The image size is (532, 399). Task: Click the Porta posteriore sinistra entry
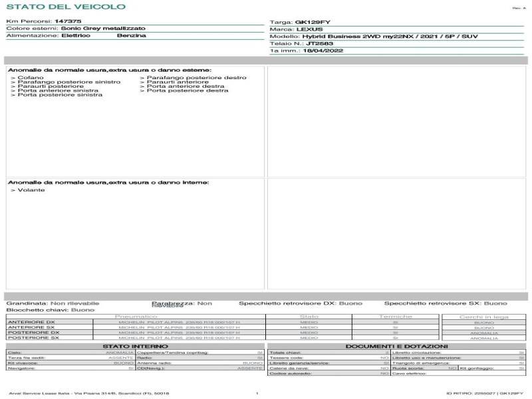pyautogui.click(x=57, y=95)
